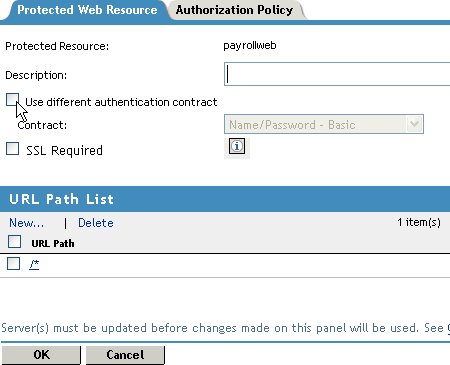Select the checkbox for the /* path row
The width and height of the screenshot is (450, 365).
click(13, 263)
